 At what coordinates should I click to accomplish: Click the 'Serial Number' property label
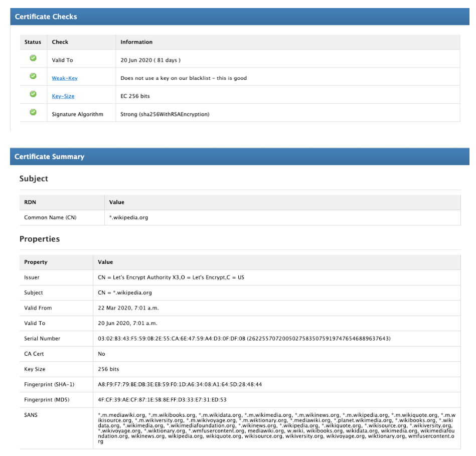tap(42, 339)
